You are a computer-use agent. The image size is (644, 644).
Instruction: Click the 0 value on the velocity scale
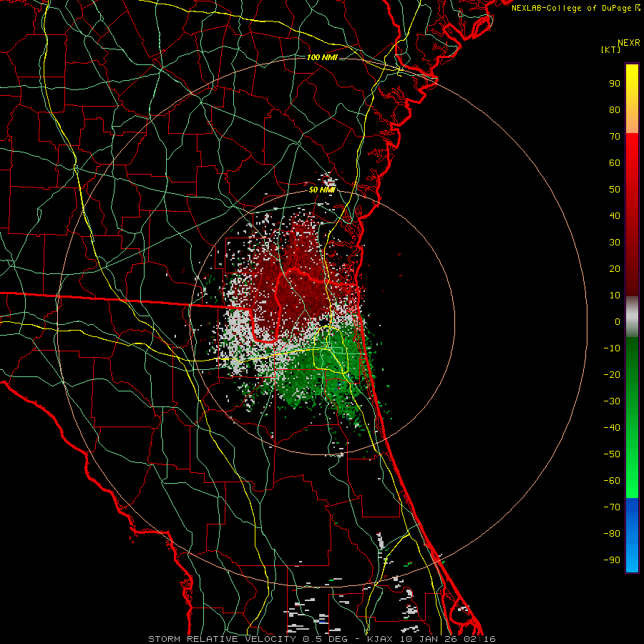(618, 321)
